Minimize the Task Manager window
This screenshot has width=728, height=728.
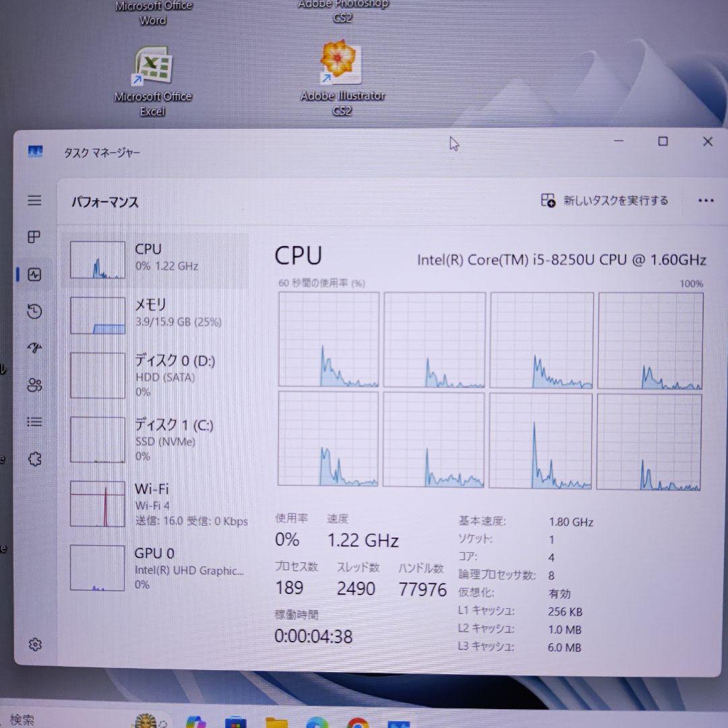point(618,141)
